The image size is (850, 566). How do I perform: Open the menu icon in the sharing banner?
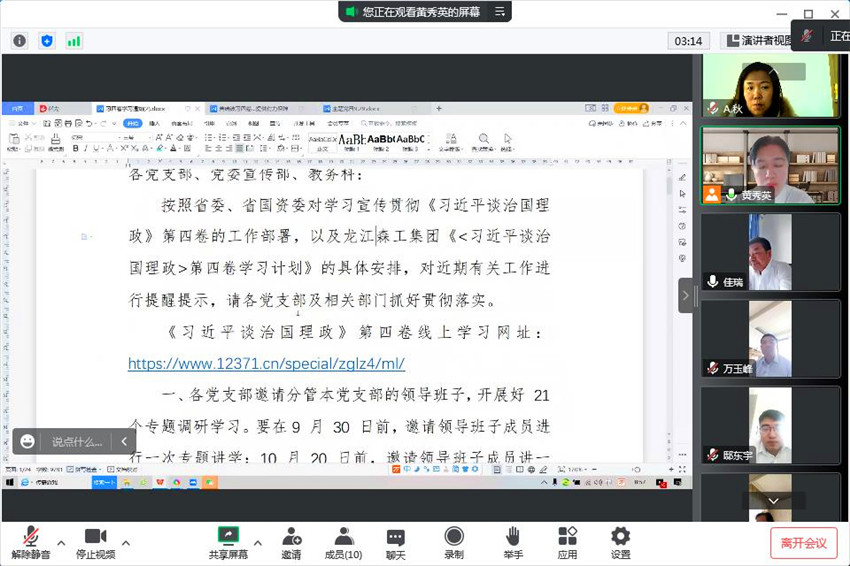(500, 11)
